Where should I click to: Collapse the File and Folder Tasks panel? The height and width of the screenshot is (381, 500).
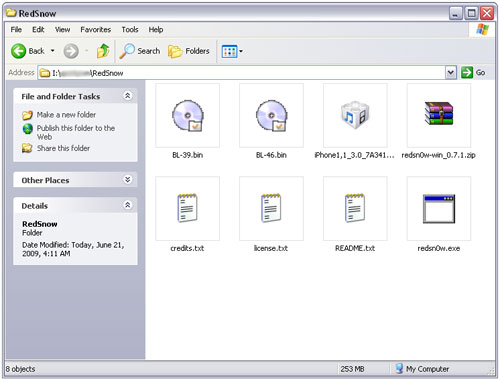tap(127, 96)
